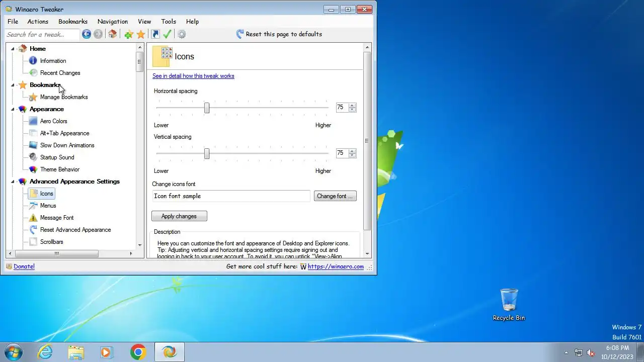Decrease horizontal spacing with down spinner arrow

click(x=352, y=110)
